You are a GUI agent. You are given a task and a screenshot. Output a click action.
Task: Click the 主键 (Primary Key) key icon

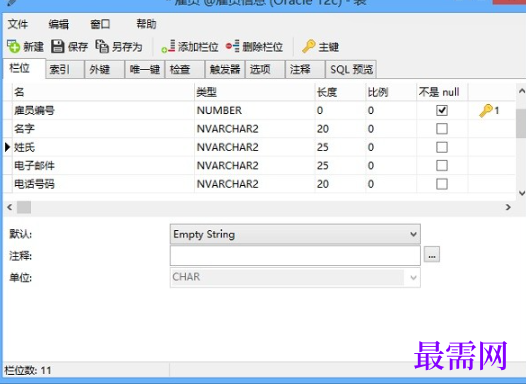[309, 46]
